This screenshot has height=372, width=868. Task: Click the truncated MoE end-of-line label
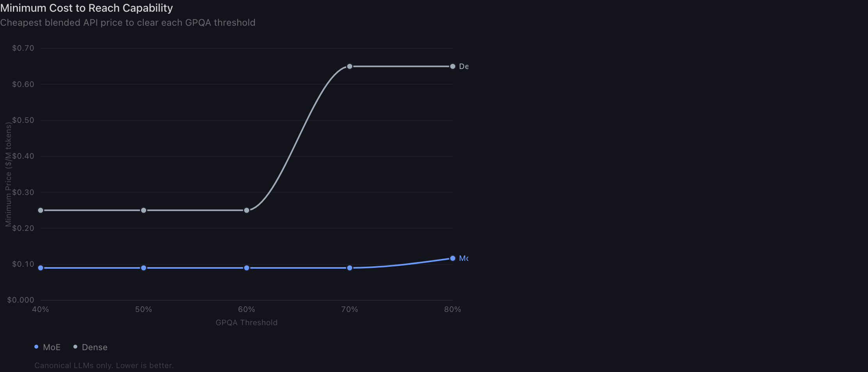tap(464, 258)
